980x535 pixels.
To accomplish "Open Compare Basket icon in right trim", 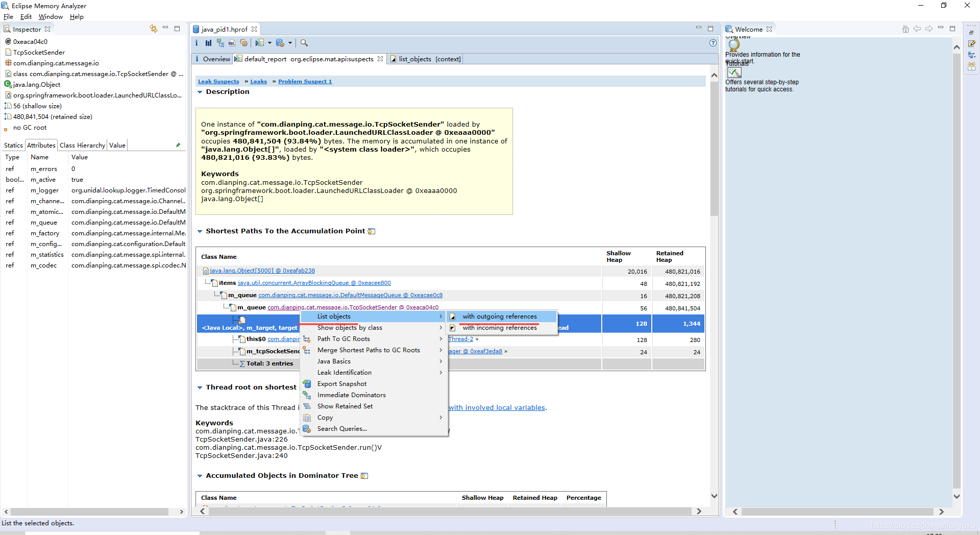I will [971, 66].
